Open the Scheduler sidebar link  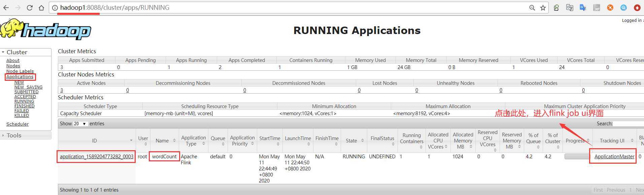pos(18,124)
